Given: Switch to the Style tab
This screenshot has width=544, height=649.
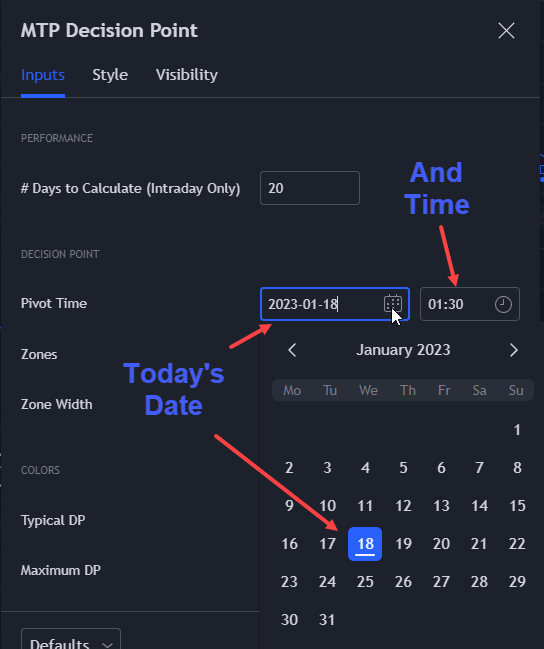Looking at the screenshot, I should tap(110, 75).
